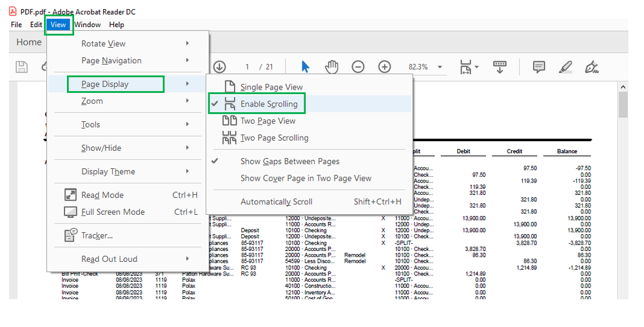Screen dimensions: 644x327
Task: Choose Single Page View
Action: (x=271, y=87)
